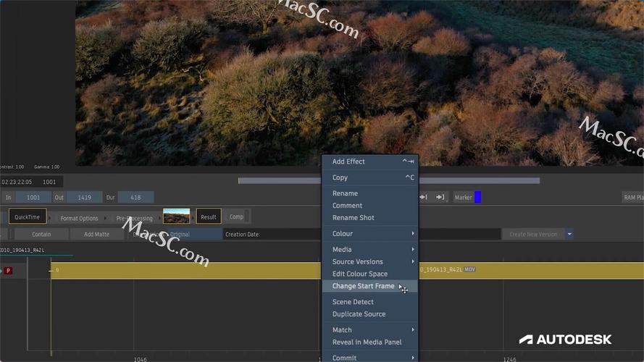Click the Marker button
Viewport: 644px width, 362px height.
464,198
